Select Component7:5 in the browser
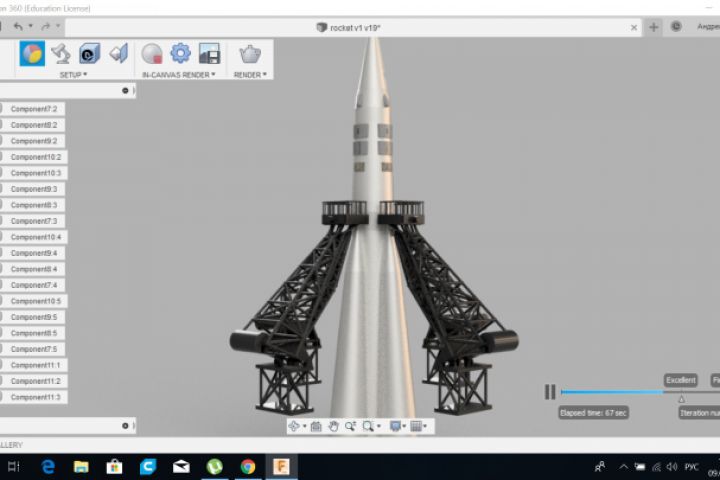 click(x=32, y=349)
